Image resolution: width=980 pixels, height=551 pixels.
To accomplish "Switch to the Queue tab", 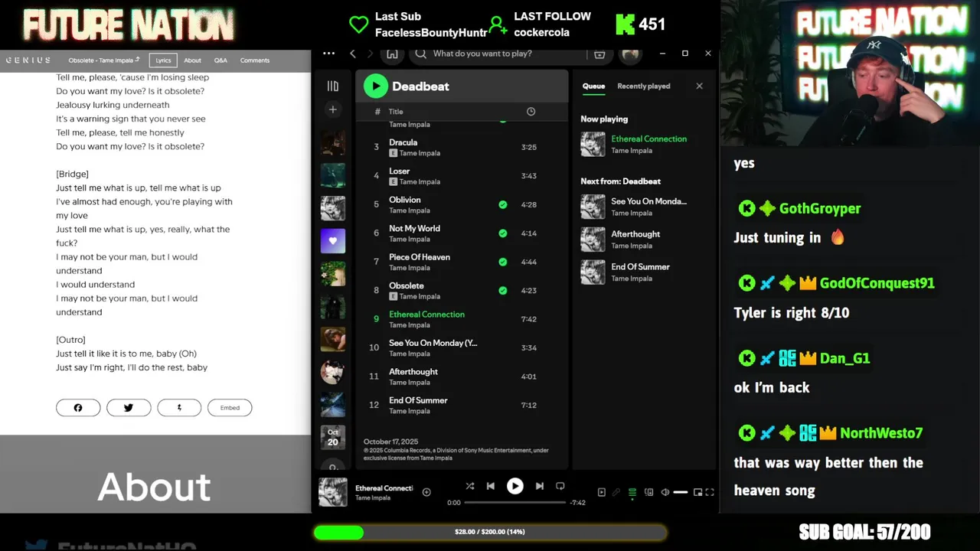I will point(593,86).
